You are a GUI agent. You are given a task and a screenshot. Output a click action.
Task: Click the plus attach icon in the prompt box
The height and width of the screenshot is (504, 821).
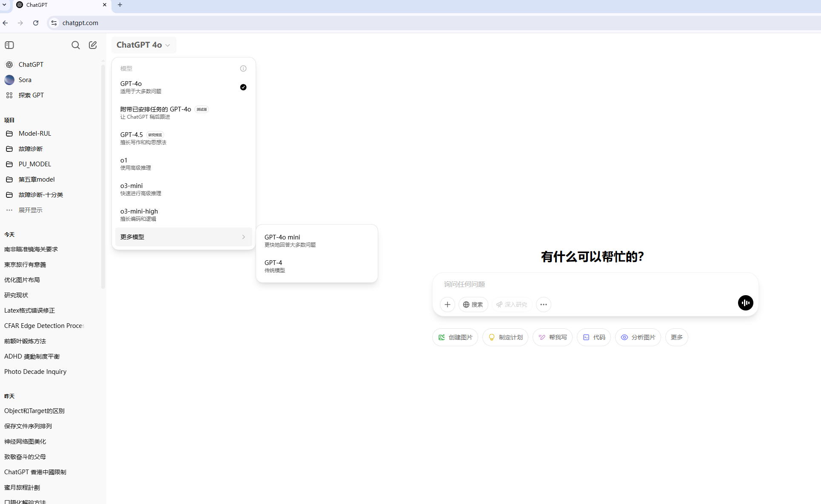click(448, 305)
